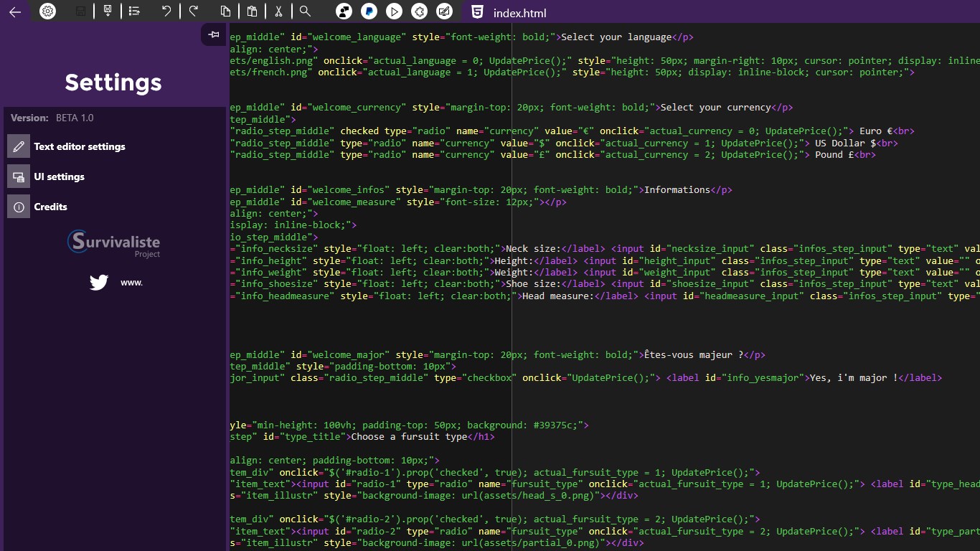Open the list view toolbar icon
Screen dimensions: 980x551
(x=134, y=11)
